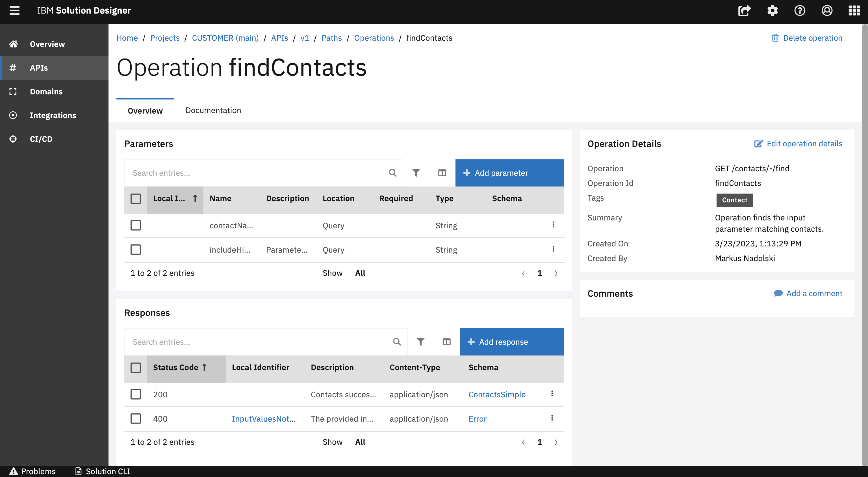Viewport: 868px width, 477px height.
Task: Open the ContactsSimple schema link
Action: pyautogui.click(x=497, y=394)
